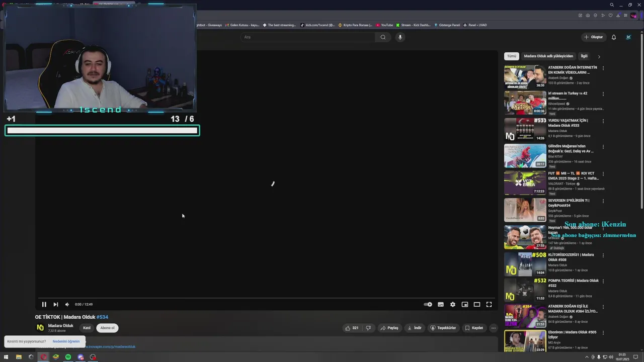The image size is (644, 362).
Task: Click the İndir download button
Action: 415,328
